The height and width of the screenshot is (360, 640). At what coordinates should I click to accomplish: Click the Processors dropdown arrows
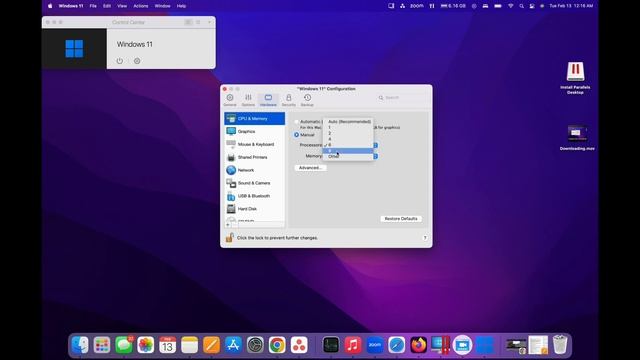point(376,145)
